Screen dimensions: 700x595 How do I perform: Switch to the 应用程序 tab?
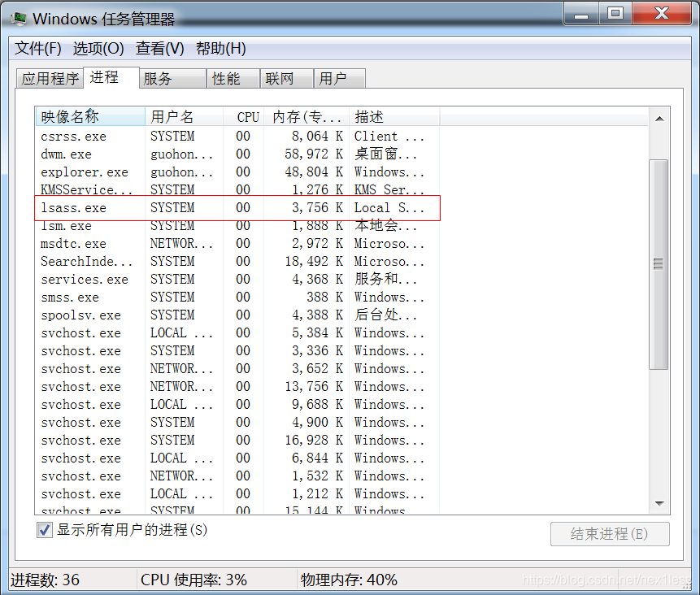[50, 79]
